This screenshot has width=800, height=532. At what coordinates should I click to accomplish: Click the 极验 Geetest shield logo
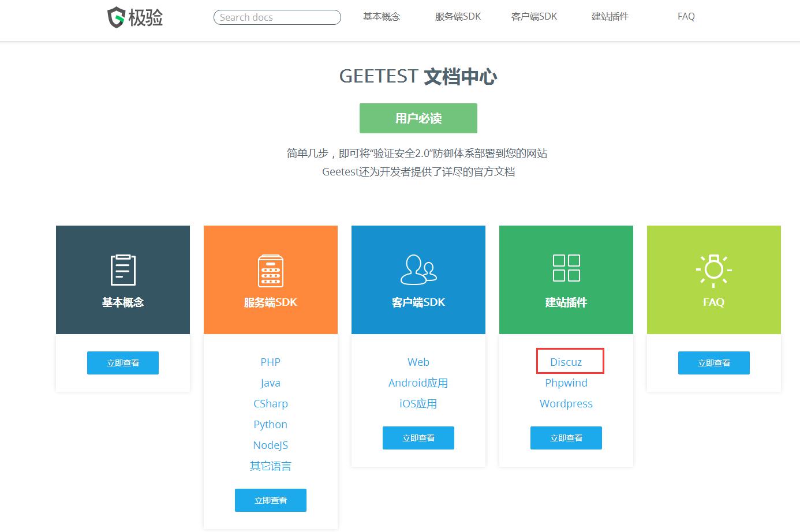click(135, 17)
